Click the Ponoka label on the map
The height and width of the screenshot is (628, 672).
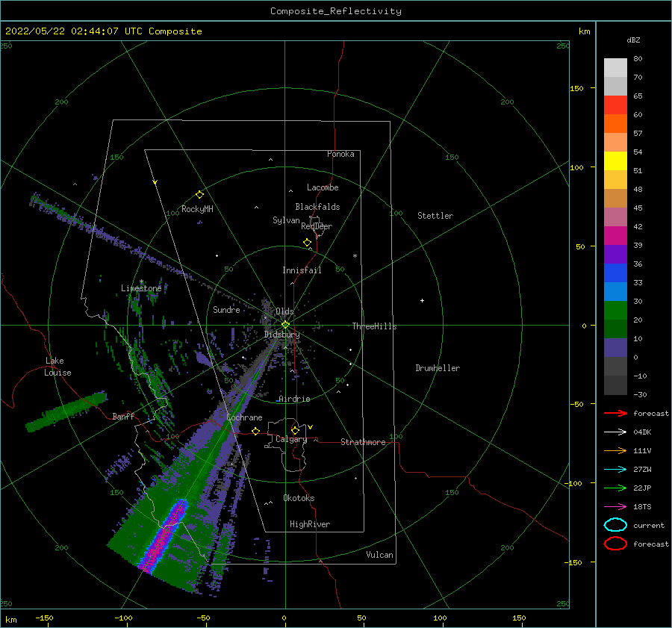340,154
